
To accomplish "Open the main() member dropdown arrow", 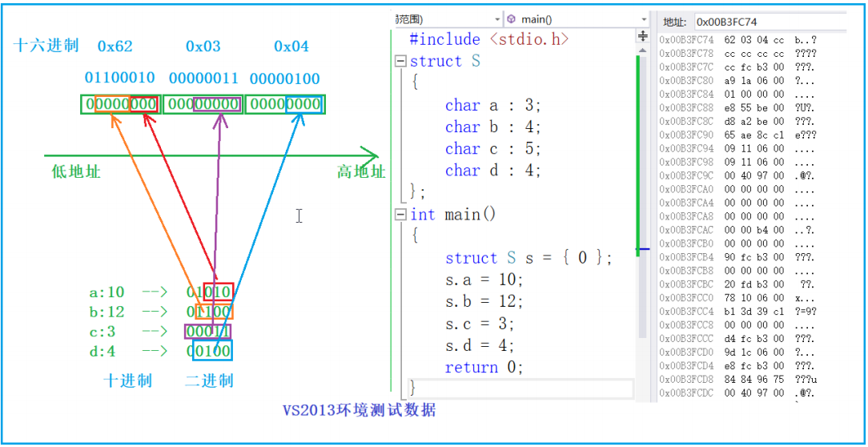I will (644, 19).
